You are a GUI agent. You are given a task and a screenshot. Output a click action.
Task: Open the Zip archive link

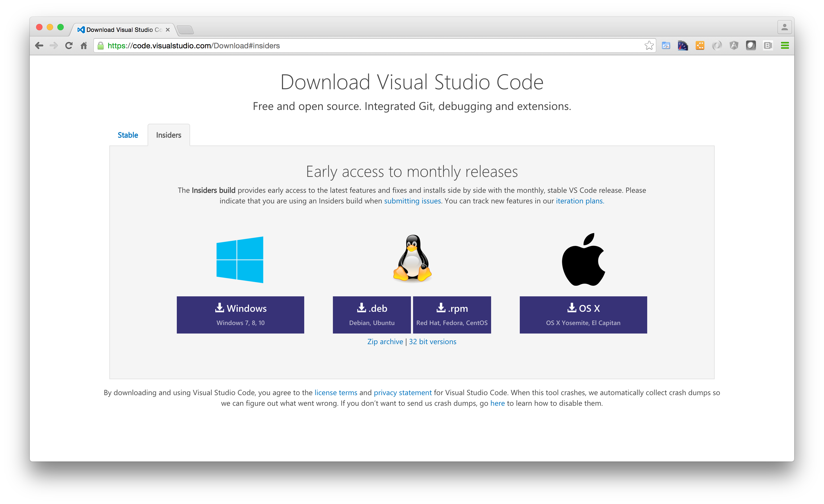[x=385, y=342]
